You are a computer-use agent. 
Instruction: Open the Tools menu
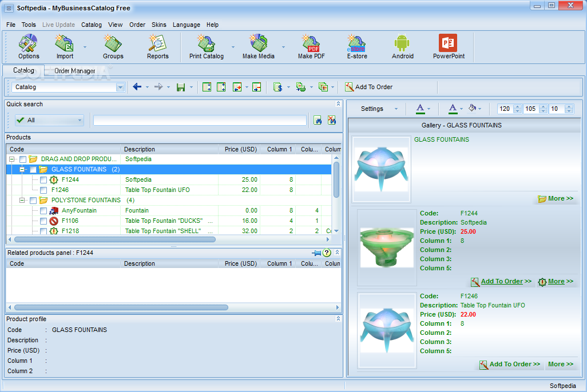(29, 25)
